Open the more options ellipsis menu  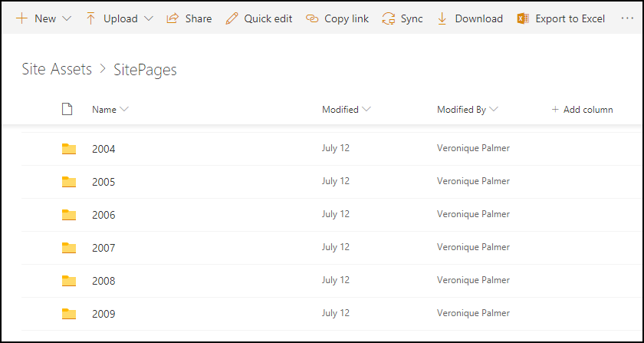[627, 18]
